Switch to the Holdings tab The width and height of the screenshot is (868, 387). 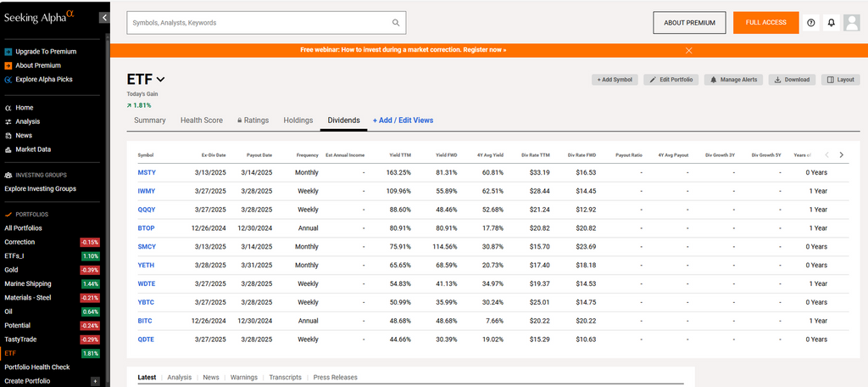[x=298, y=121]
